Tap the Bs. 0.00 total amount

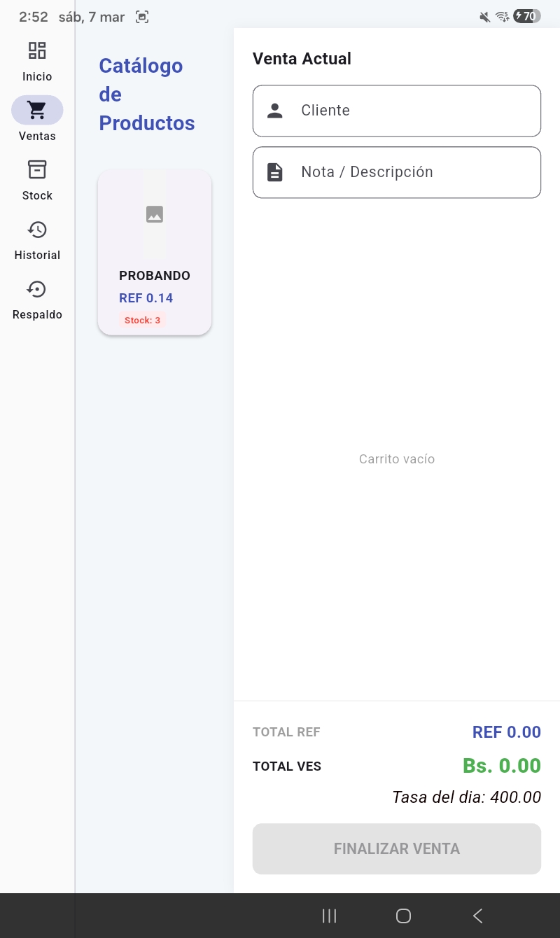[x=501, y=766]
